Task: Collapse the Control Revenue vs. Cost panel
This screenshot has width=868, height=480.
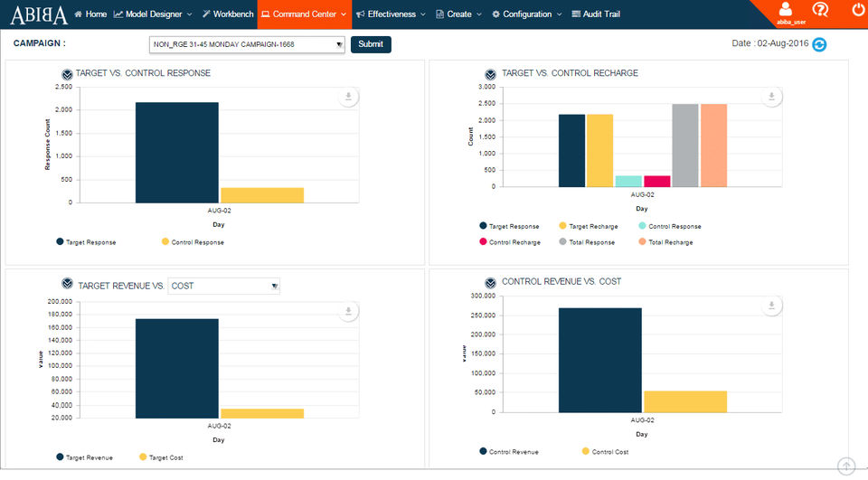Action: pos(490,283)
